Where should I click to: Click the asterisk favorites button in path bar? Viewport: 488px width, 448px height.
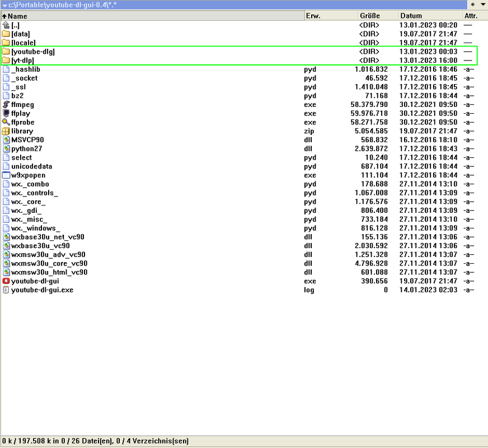473,4
